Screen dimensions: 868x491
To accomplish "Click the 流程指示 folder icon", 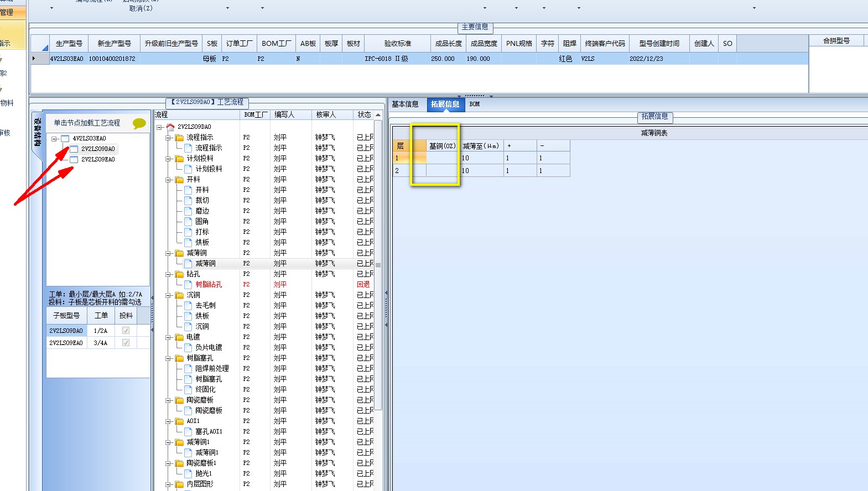I will (179, 137).
